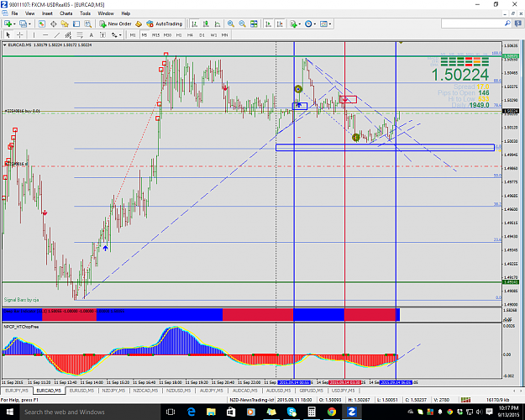The image size is (525, 420).
Task: Toggle the Market Watch window icon
Action: (42, 24)
